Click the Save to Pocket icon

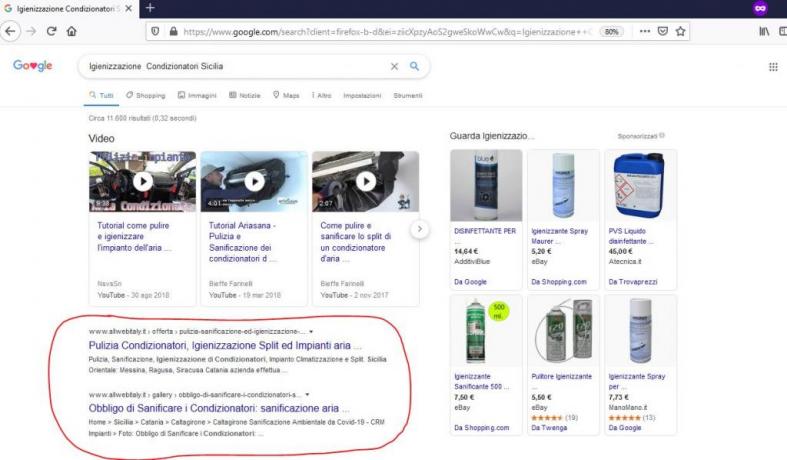[663, 31]
